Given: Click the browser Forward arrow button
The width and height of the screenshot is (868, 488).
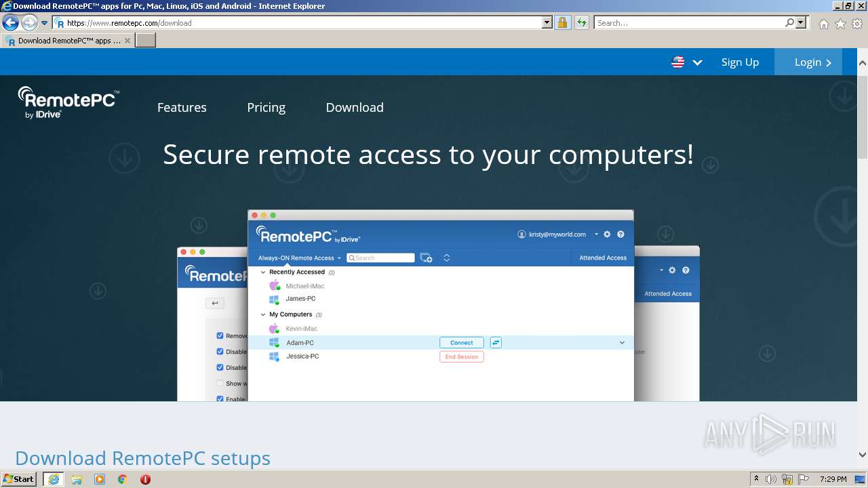Looking at the screenshot, I should pos(28,23).
